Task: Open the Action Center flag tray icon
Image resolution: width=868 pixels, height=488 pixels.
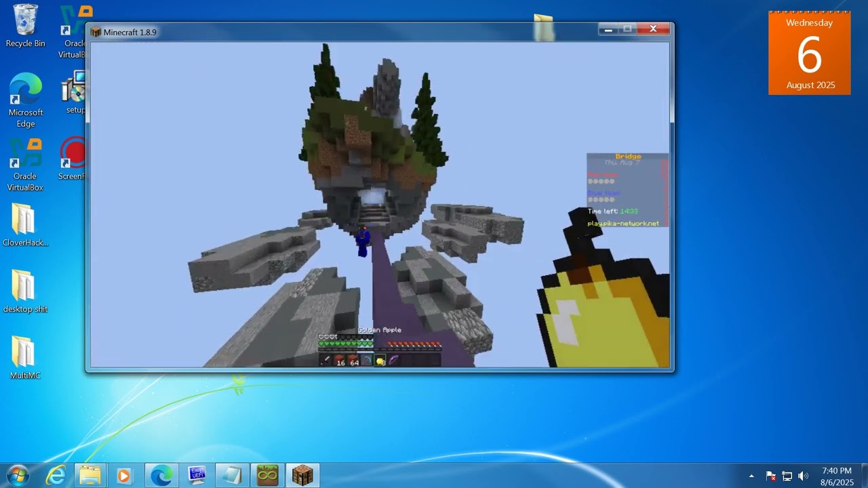Action: pyautogui.click(x=771, y=476)
